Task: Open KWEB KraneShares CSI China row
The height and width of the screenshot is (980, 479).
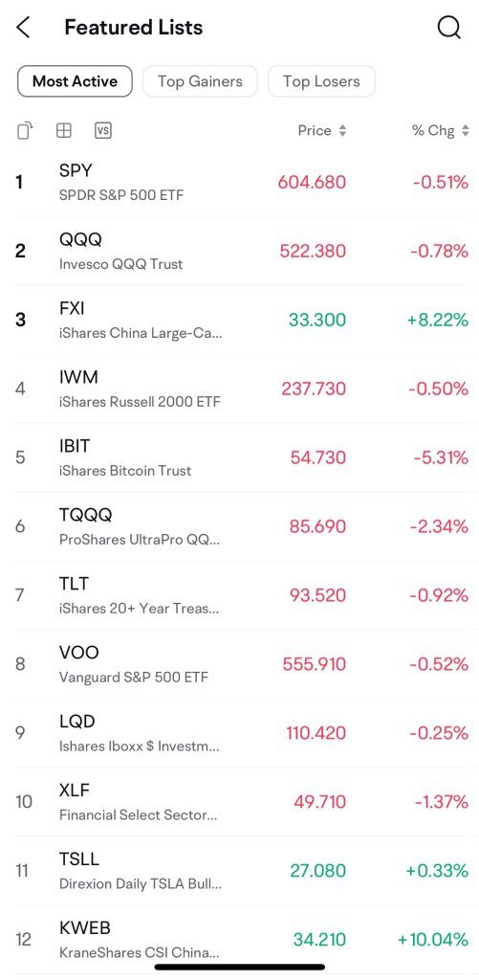Action: tap(242, 940)
